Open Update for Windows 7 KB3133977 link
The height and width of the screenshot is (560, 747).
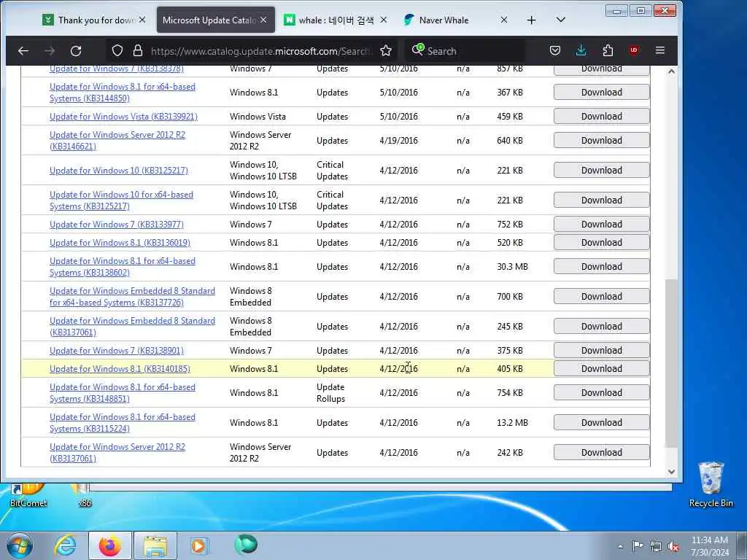[117, 225]
